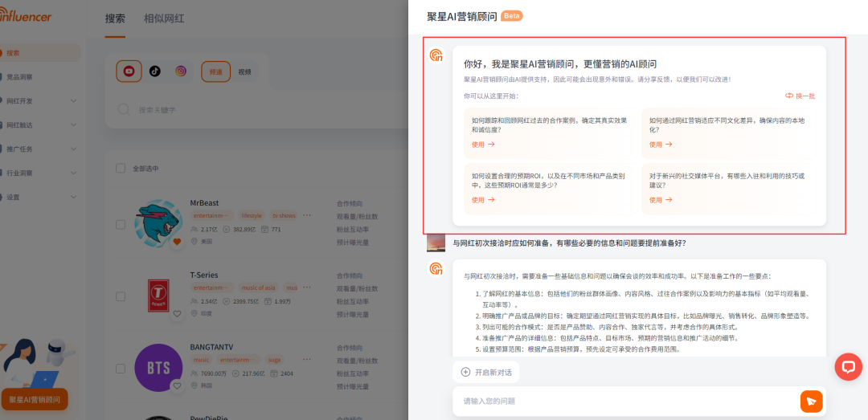Click the entertainment tag on MrBeast
The width and height of the screenshot is (868, 420).
pyautogui.click(x=212, y=215)
